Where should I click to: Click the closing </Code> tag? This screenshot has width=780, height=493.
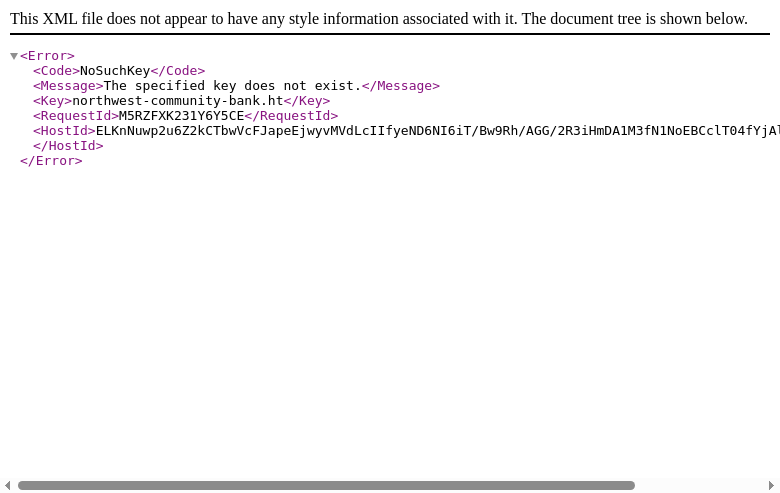[178, 71]
